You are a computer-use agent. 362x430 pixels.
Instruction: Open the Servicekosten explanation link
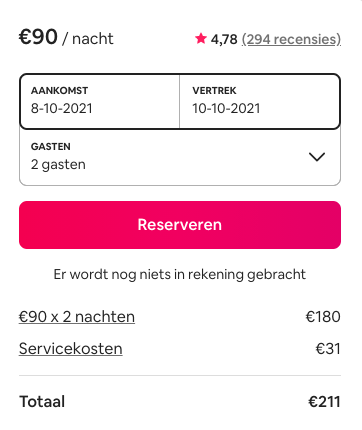(x=71, y=349)
